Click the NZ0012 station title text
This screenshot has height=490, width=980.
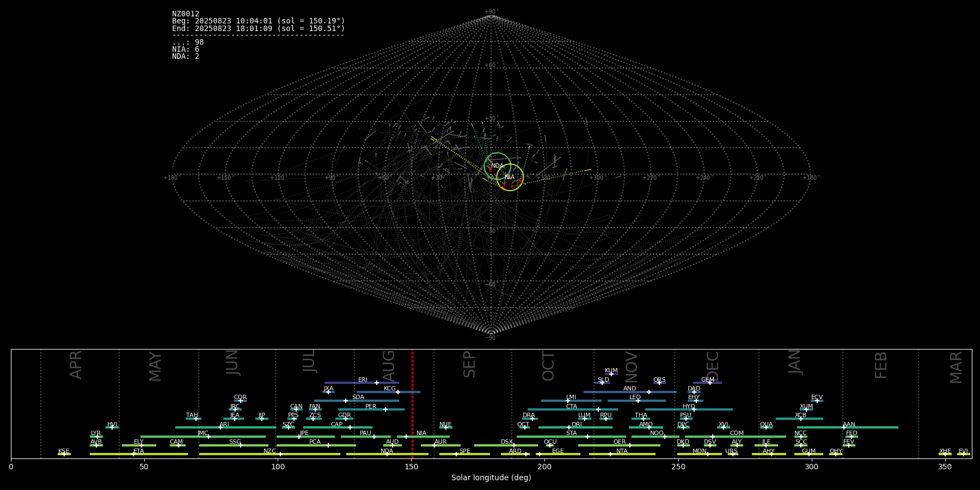(186, 14)
